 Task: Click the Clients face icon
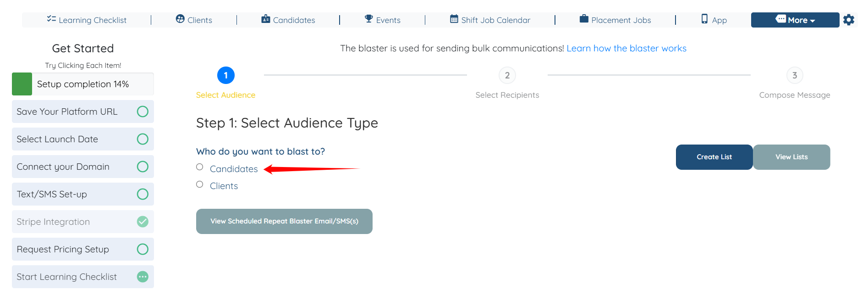[180, 19]
